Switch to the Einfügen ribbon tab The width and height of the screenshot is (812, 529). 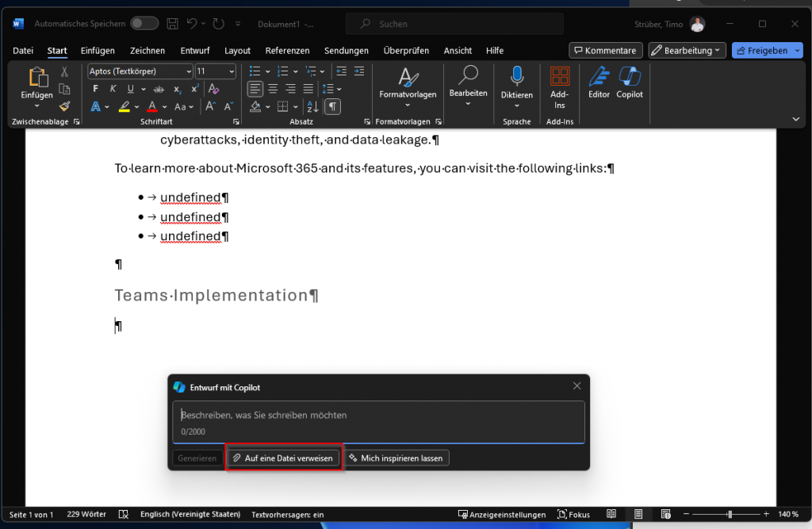click(98, 51)
